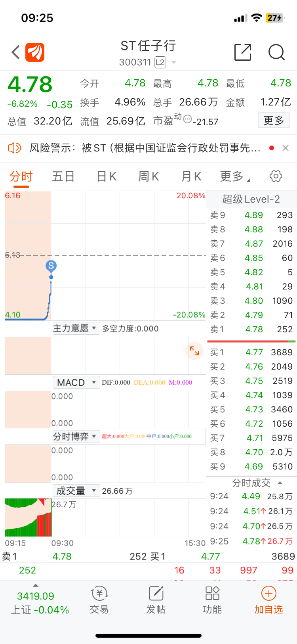Tap the 9:24 trade at 4.70
The image size is (297, 644).
point(251,526)
